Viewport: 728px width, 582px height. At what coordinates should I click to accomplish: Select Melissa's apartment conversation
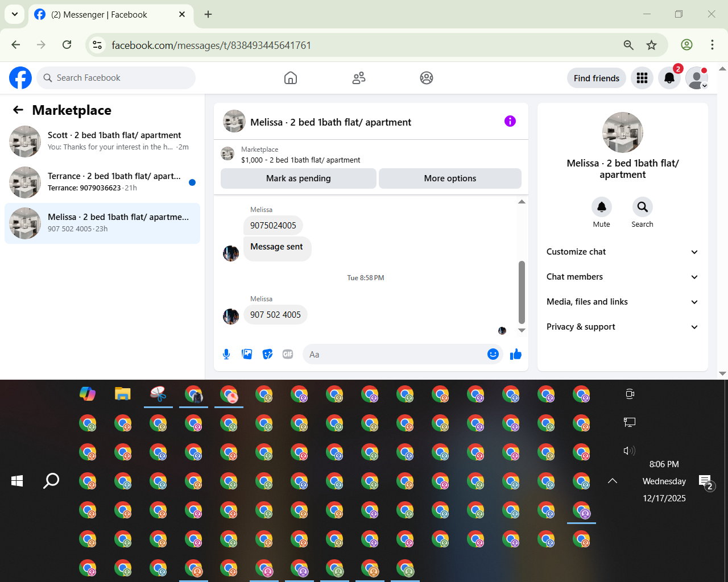point(102,223)
